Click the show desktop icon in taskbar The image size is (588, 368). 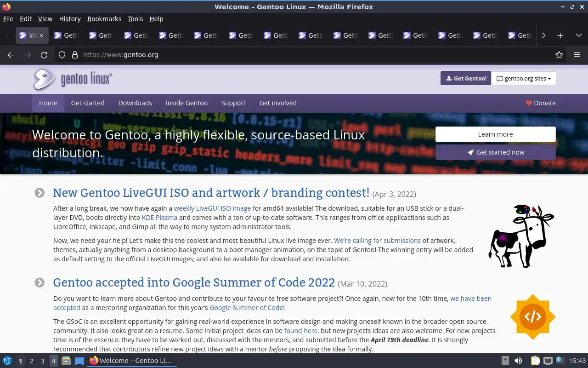click(79, 361)
